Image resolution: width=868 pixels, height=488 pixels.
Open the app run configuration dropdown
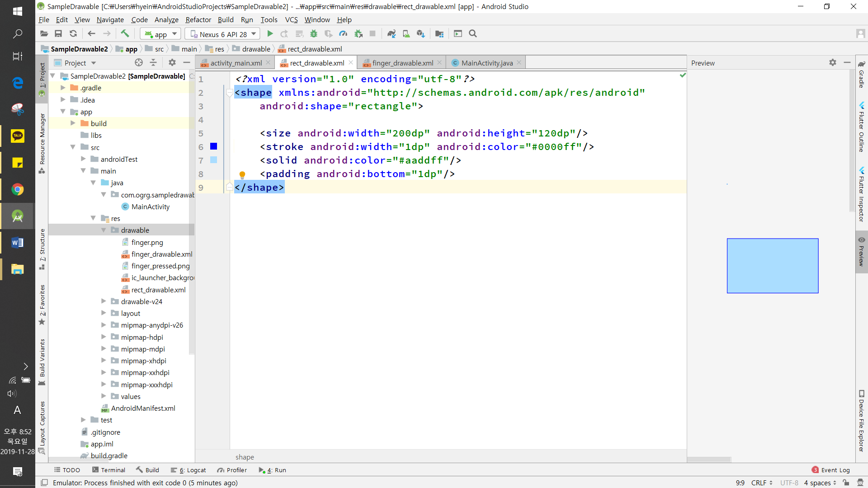(x=160, y=34)
